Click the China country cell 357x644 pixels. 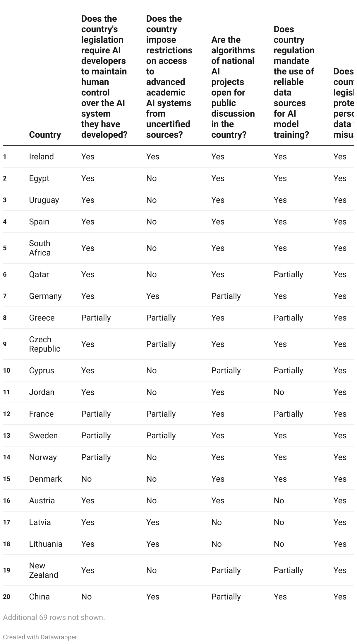click(x=39, y=597)
